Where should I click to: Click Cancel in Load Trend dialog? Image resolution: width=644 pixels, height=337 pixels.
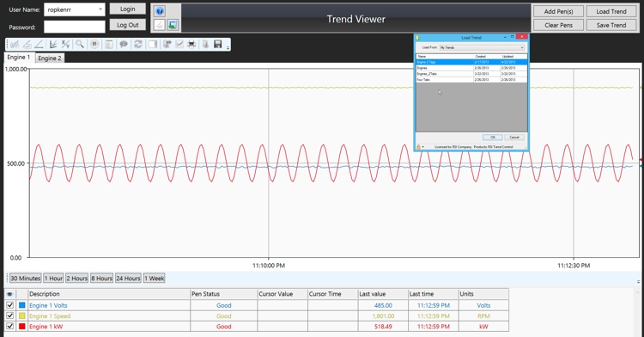coord(514,138)
